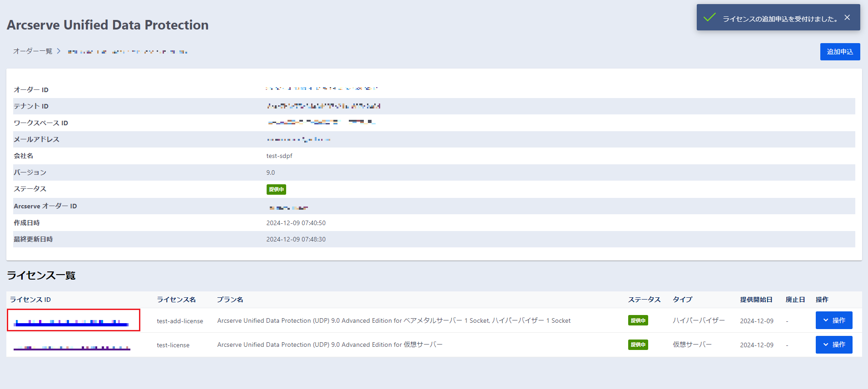The width and height of the screenshot is (868, 389).
Task: Click the プラン名 column header
Action: pyautogui.click(x=230, y=300)
